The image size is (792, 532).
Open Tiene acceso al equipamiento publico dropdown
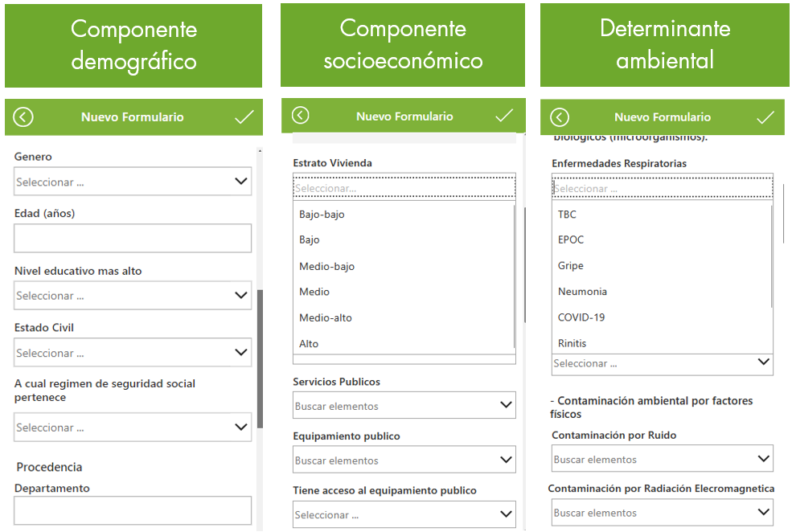click(x=404, y=514)
